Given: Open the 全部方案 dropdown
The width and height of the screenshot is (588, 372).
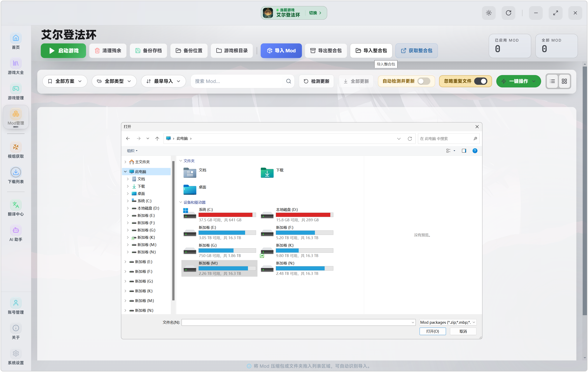Looking at the screenshot, I should point(65,81).
